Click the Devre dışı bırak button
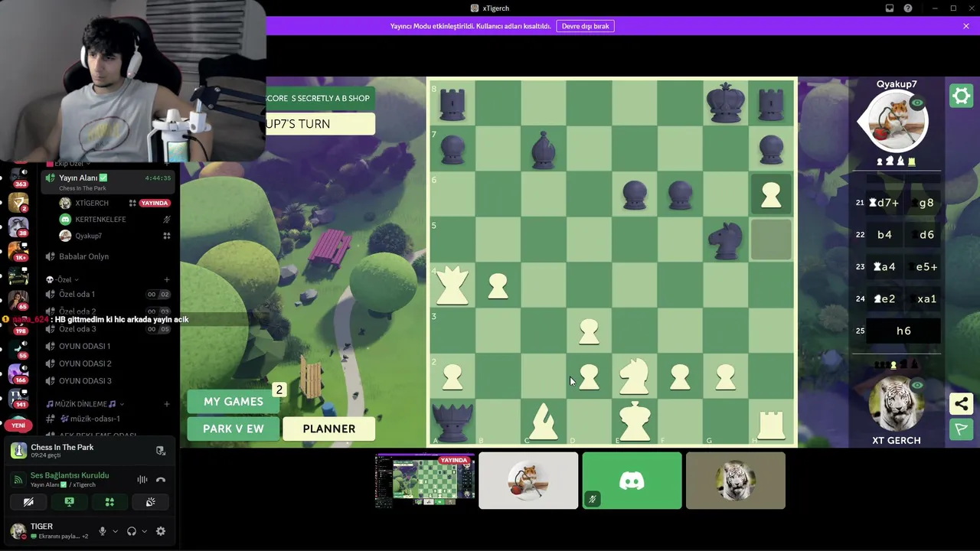980x551 pixels. [586, 26]
